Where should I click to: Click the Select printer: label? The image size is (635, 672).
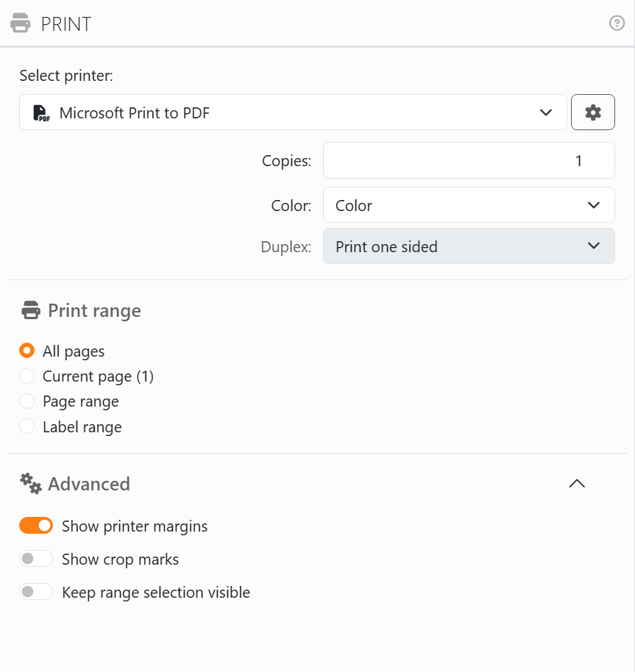click(66, 76)
